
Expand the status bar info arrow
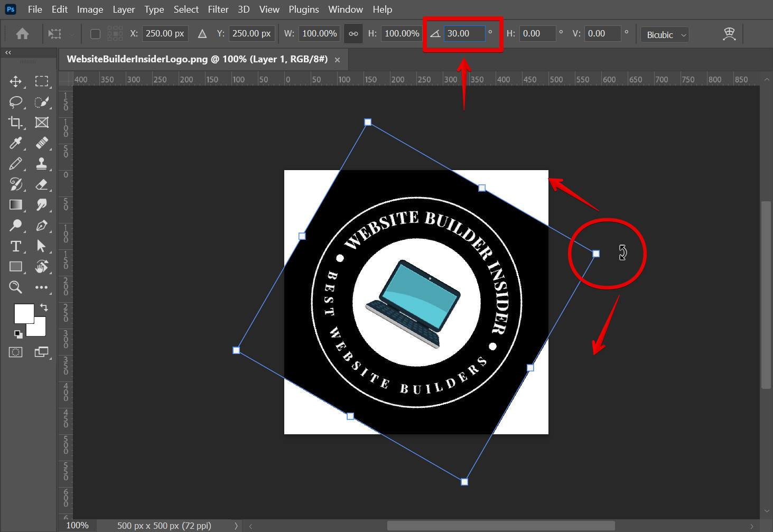coord(236,526)
